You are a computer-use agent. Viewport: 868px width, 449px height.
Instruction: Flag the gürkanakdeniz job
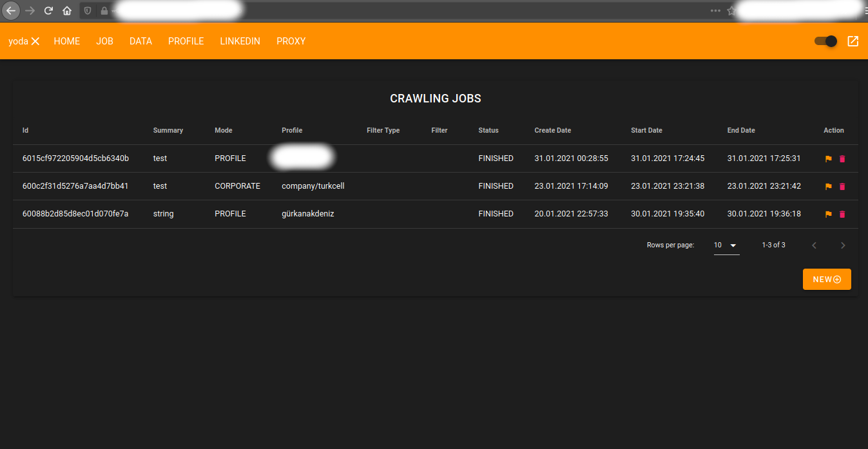[x=829, y=215]
